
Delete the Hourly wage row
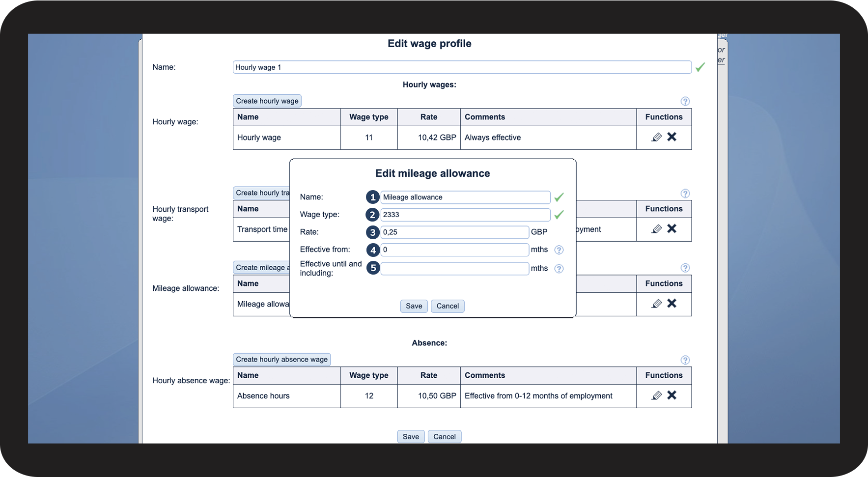tap(672, 137)
